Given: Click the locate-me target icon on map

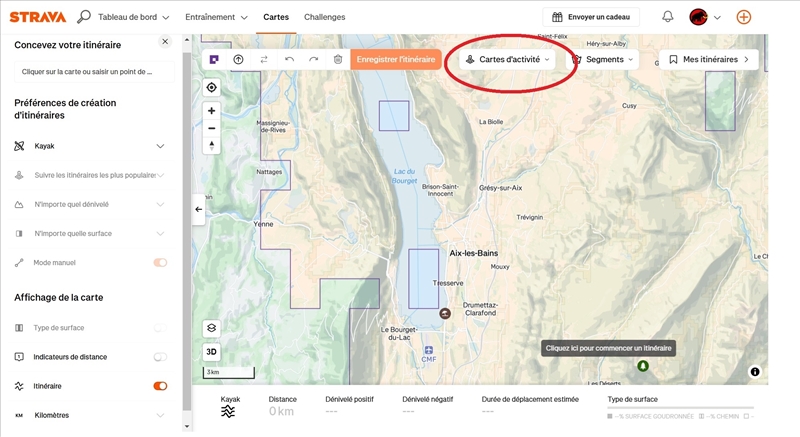Looking at the screenshot, I should pyautogui.click(x=212, y=87).
